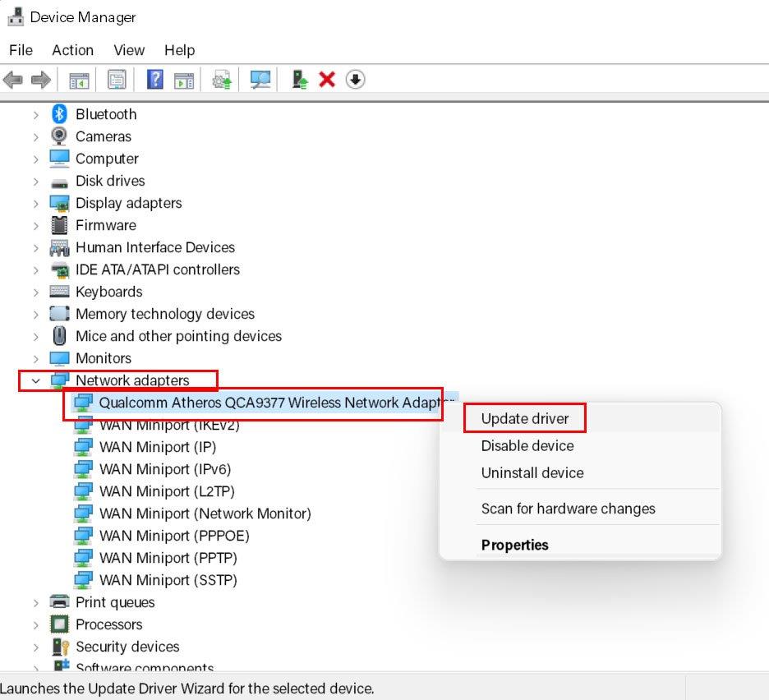Collapse the Network adapters category
The image size is (769, 700).
(x=35, y=380)
